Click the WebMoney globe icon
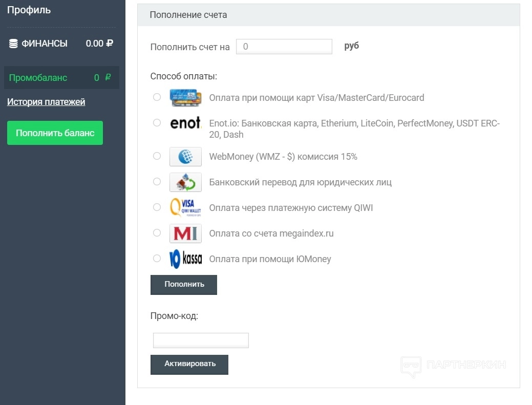The height and width of the screenshot is (405, 532). point(185,157)
